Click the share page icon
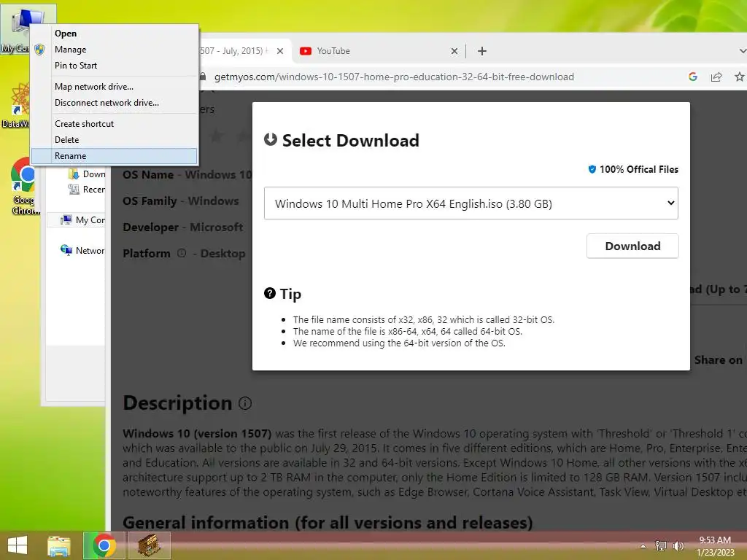The image size is (747, 560). click(716, 77)
